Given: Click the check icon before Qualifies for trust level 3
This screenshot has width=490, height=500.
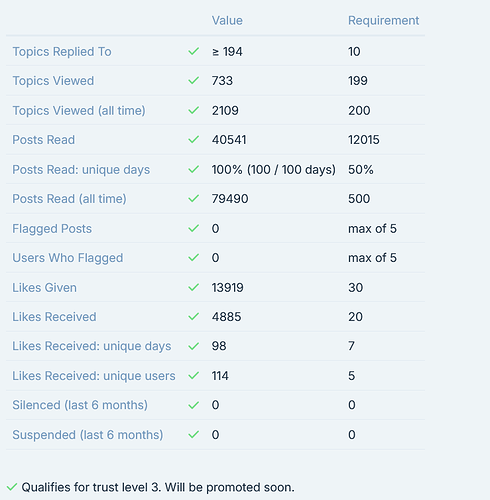Looking at the screenshot, I should point(12,487).
